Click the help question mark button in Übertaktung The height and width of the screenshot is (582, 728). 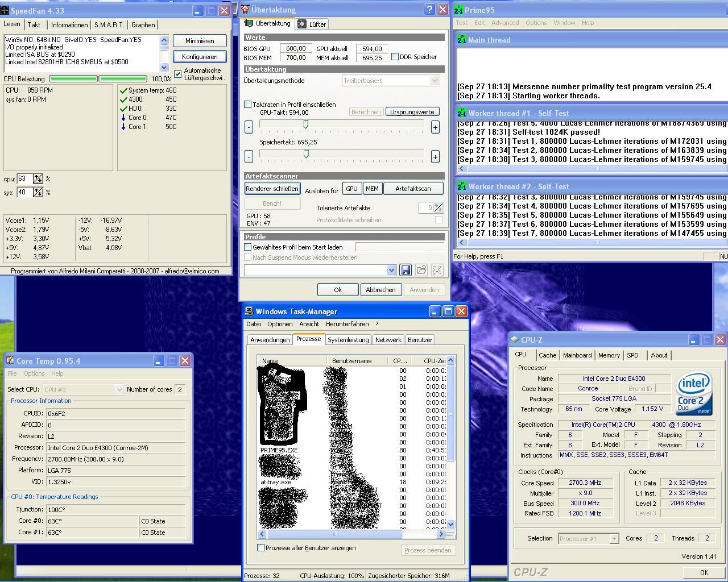(430, 10)
